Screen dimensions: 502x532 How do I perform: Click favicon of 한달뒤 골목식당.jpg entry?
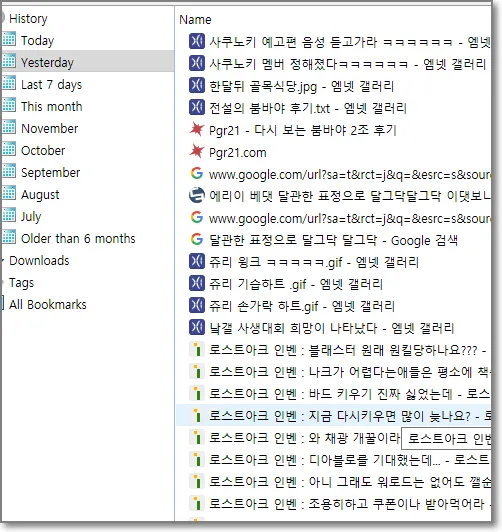(x=197, y=86)
